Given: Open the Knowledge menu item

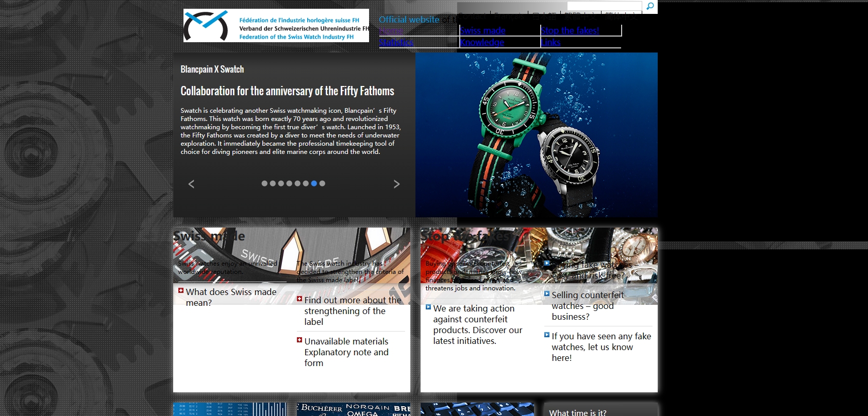Looking at the screenshot, I should coord(482,42).
